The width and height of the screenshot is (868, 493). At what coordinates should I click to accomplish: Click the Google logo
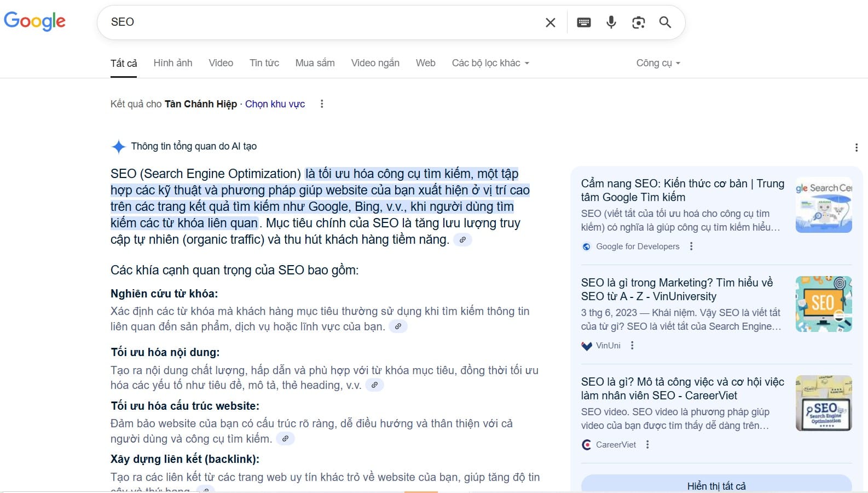coord(34,21)
